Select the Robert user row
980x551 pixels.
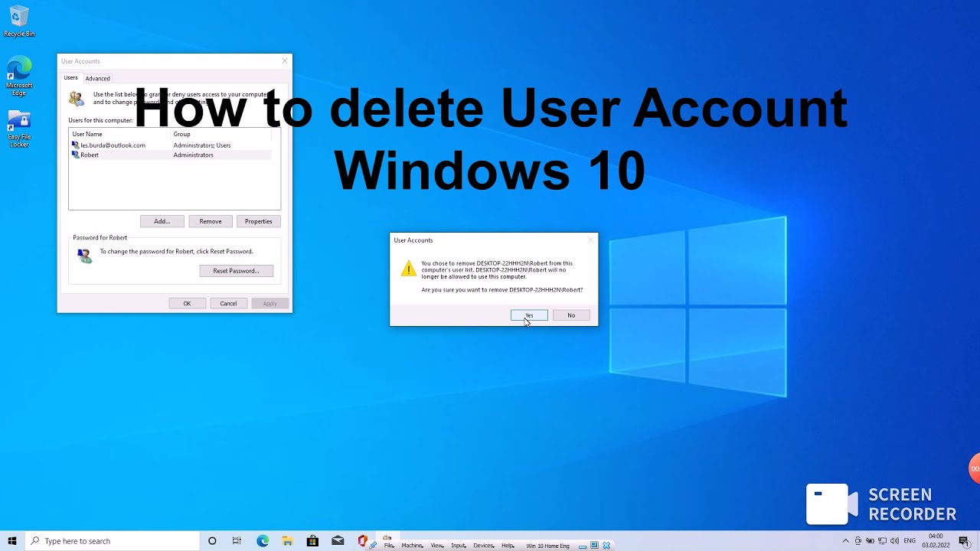click(170, 155)
